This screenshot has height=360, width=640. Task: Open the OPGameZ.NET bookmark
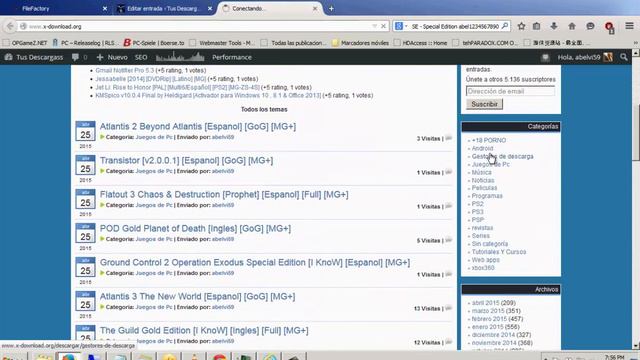(x=25, y=43)
